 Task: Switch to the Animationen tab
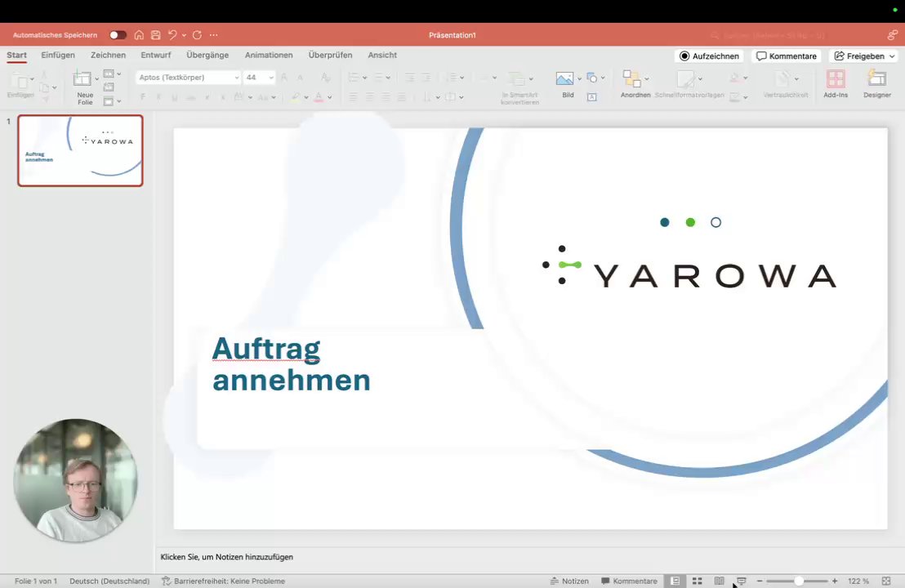[269, 56]
